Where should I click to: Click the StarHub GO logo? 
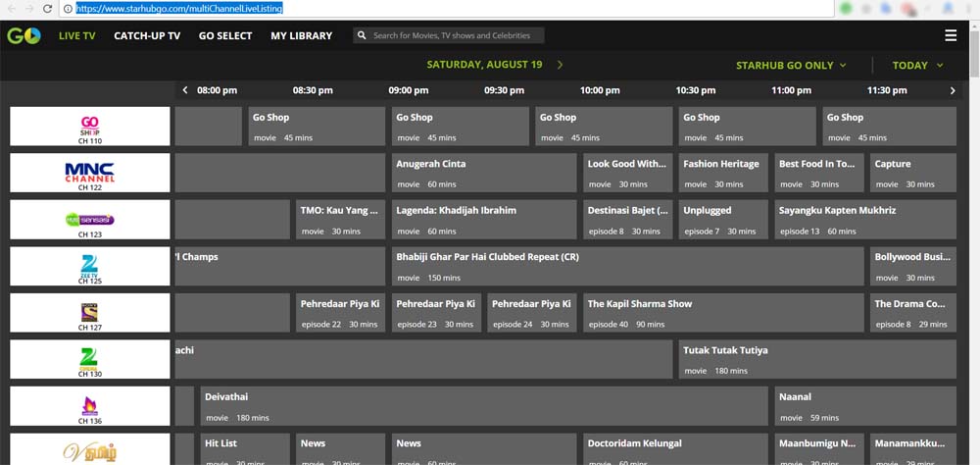(24, 35)
